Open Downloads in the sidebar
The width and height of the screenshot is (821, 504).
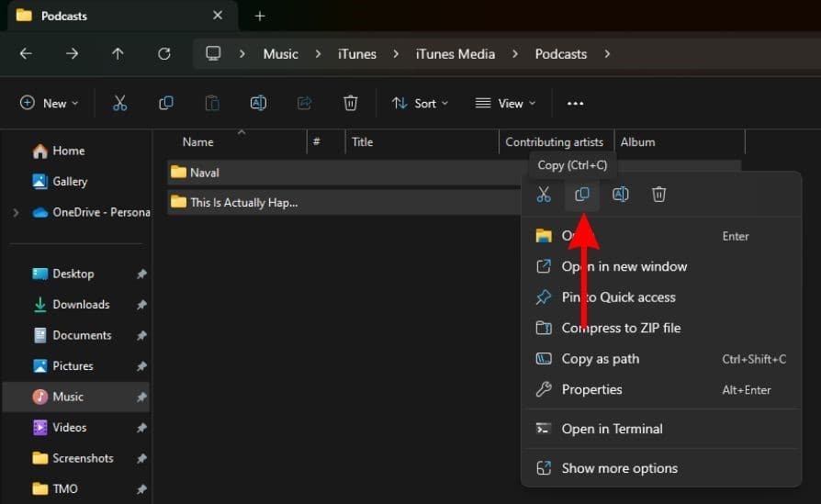81,305
